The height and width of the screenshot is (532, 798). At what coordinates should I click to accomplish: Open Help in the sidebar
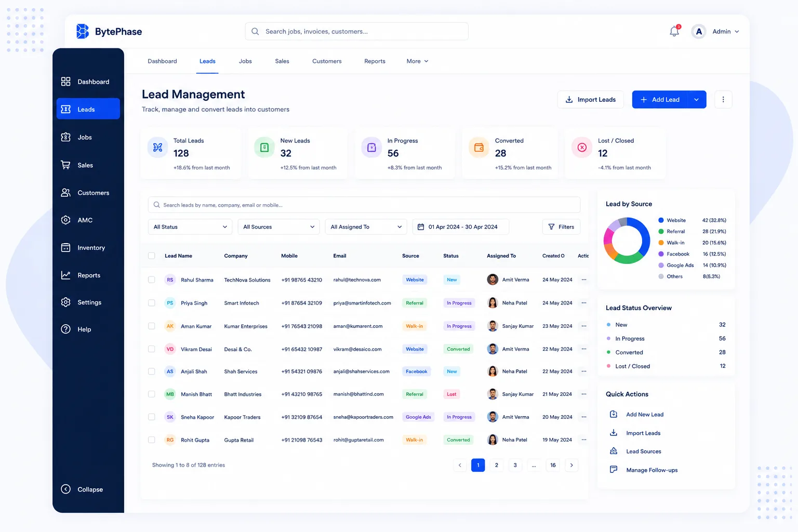tap(88, 329)
